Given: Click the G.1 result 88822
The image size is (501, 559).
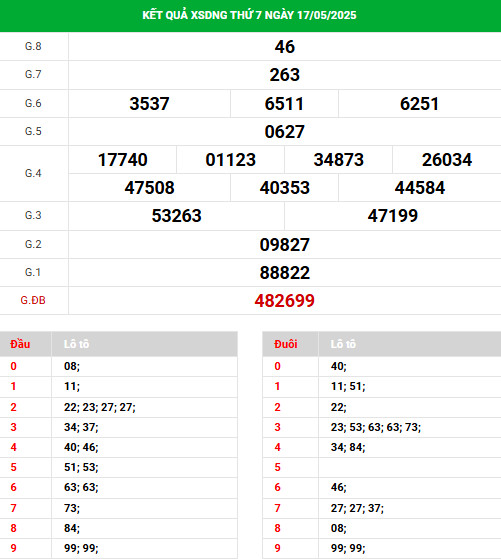Looking at the screenshot, I should 285,273.
